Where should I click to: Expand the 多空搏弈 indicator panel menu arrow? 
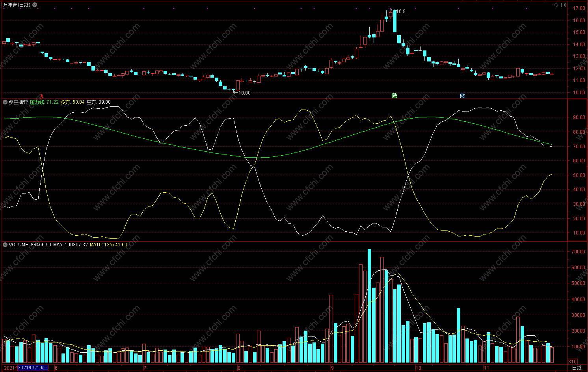point(5,102)
